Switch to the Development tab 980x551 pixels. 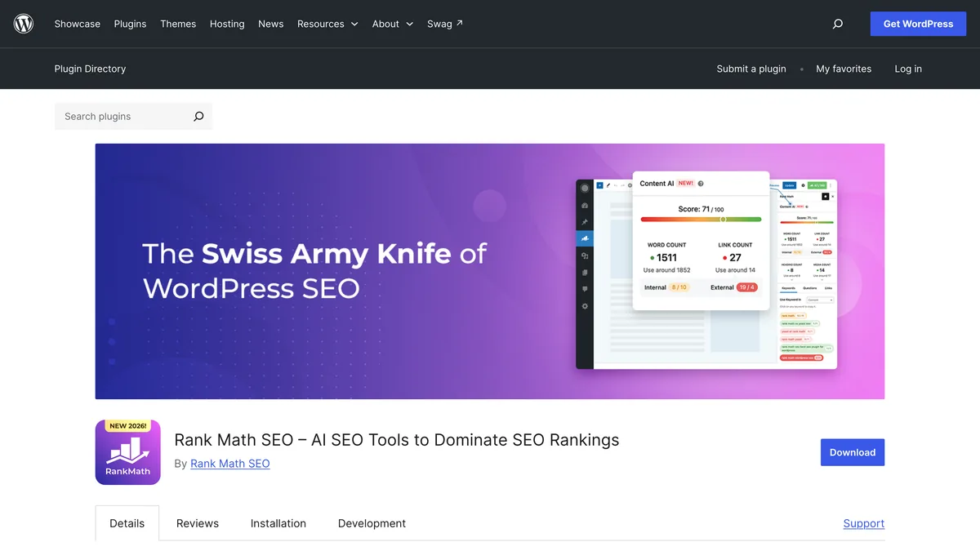372,523
